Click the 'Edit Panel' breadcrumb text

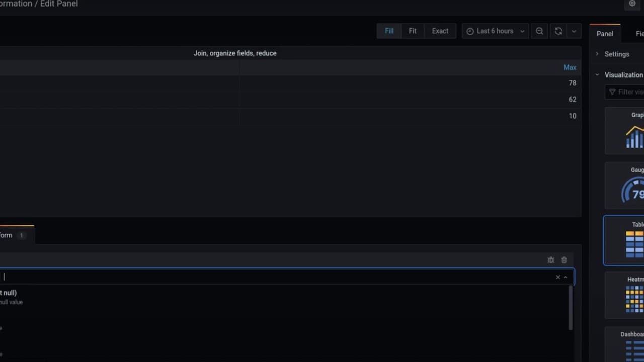59,4
